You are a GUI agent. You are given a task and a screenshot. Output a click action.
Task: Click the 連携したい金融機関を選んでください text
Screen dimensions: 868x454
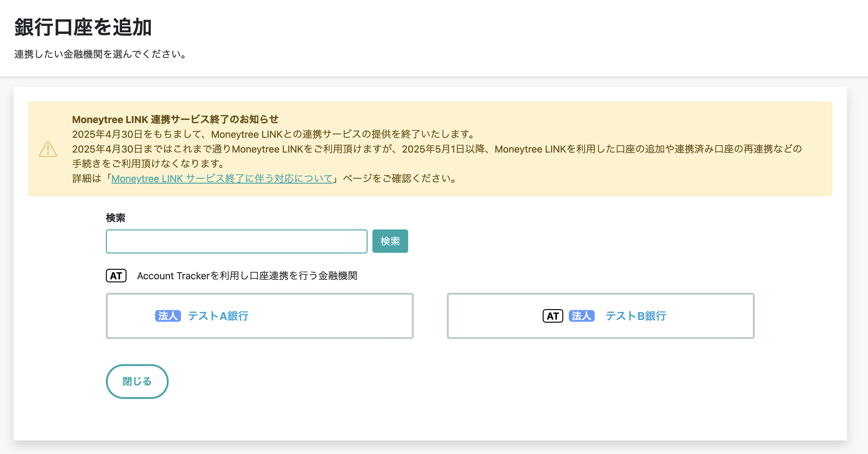pyautogui.click(x=101, y=54)
